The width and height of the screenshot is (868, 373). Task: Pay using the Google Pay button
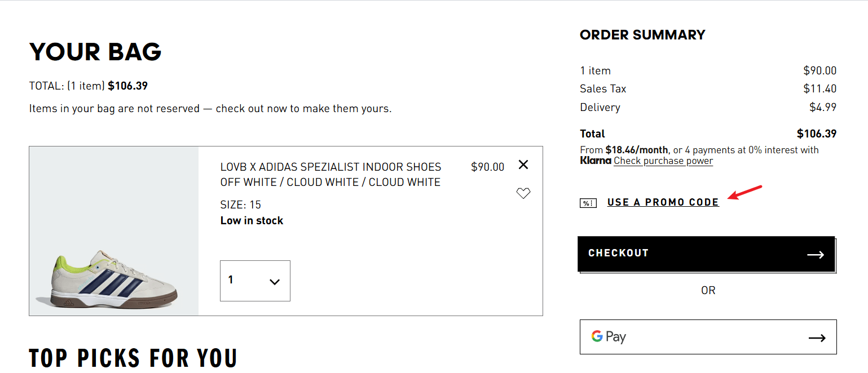[x=708, y=337]
